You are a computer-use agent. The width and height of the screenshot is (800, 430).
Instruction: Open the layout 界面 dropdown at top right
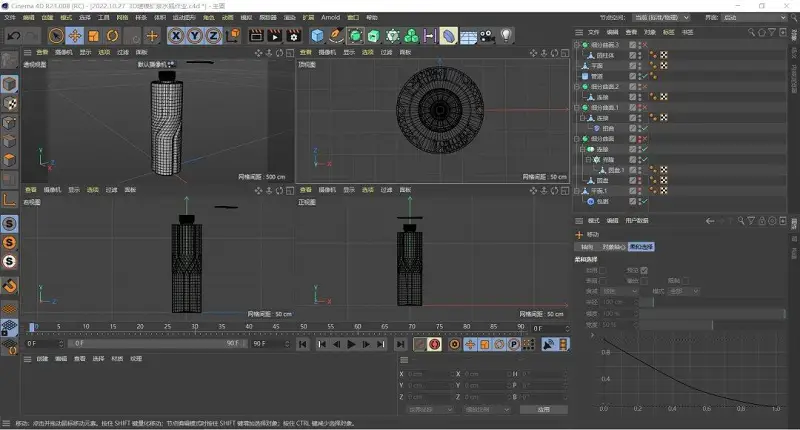click(755, 17)
